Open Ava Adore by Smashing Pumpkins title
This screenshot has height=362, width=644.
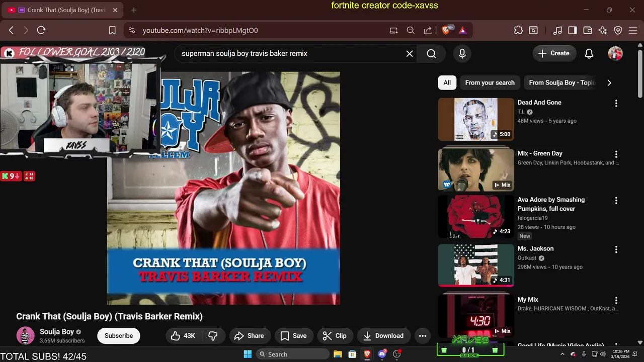pos(551,204)
